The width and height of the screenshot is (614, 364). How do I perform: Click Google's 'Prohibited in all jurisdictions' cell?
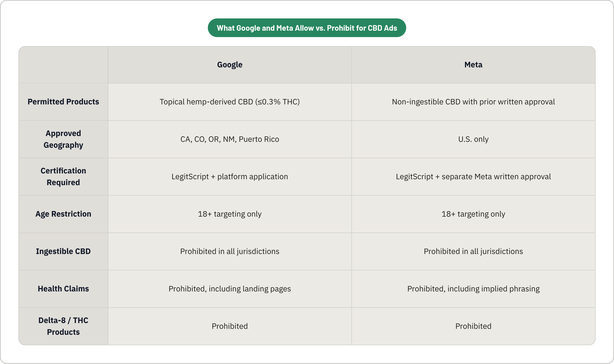[x=230, y=251]
